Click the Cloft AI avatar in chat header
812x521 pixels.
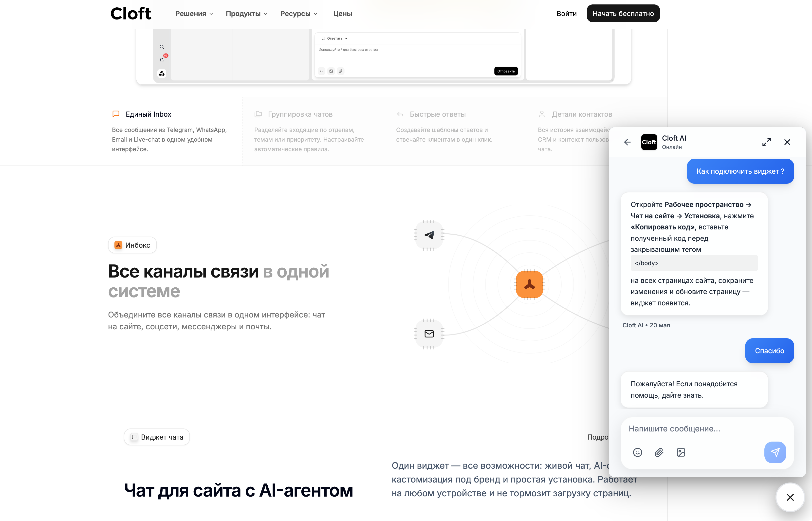tap(649, 142)
